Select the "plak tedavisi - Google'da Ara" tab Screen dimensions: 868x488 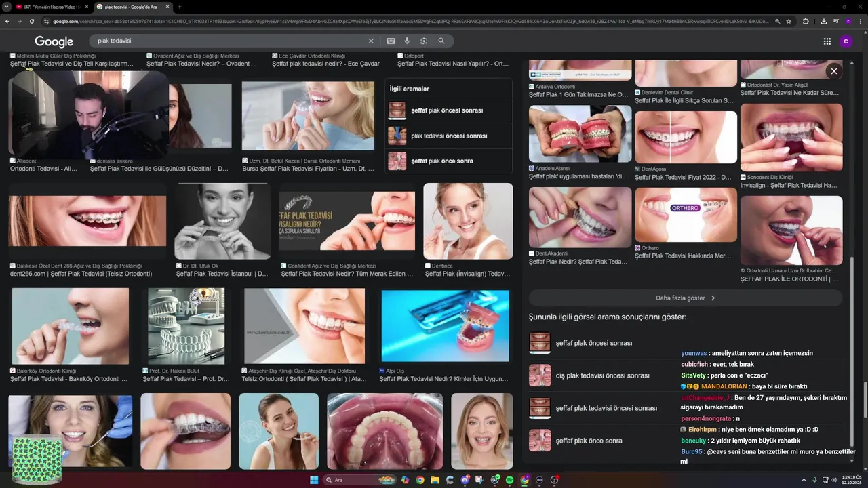click(x=132, y=7)
